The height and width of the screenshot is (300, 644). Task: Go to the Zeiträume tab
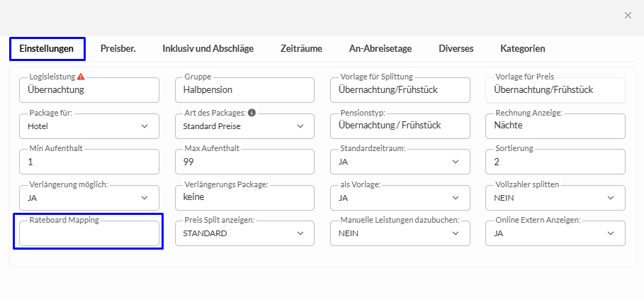[301, 49]
